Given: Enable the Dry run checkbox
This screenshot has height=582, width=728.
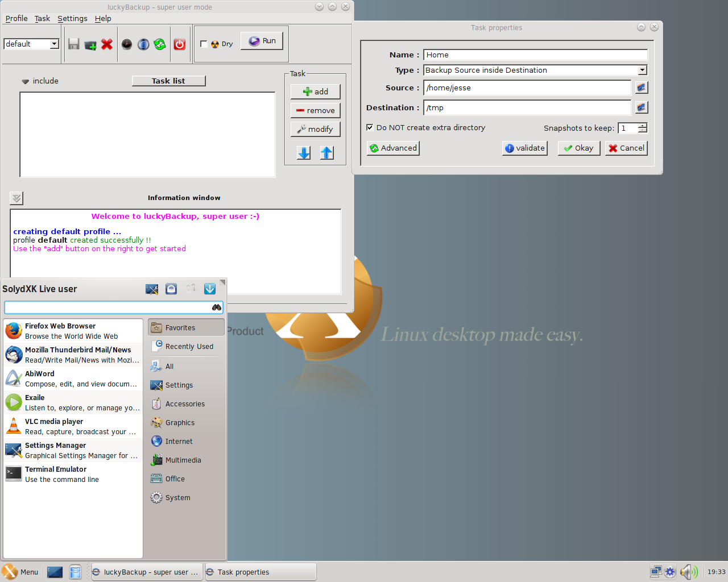Looking at the screenshot, I should pyautogui.click(x=204, y=44).
